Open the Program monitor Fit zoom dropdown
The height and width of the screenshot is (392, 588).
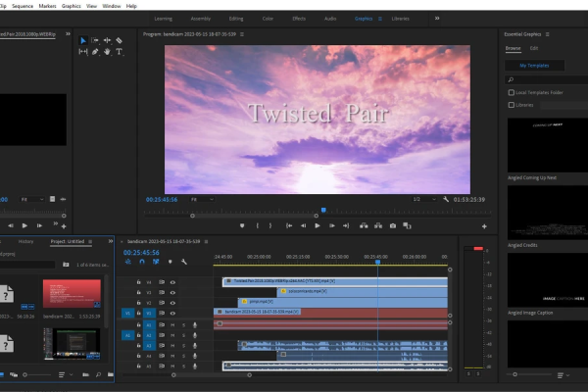202,200
